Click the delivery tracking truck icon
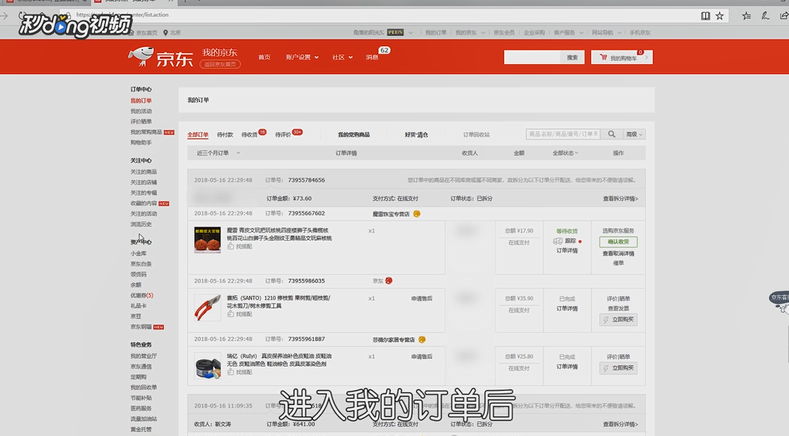Image resolution: width=789 pixels, height=436 pixels. tap(558, 241)
